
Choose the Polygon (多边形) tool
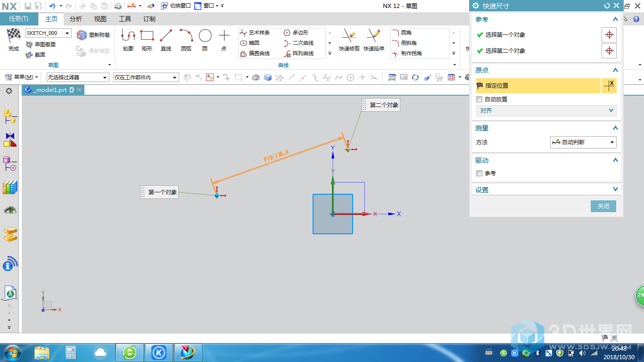click(x=296, y=33)
